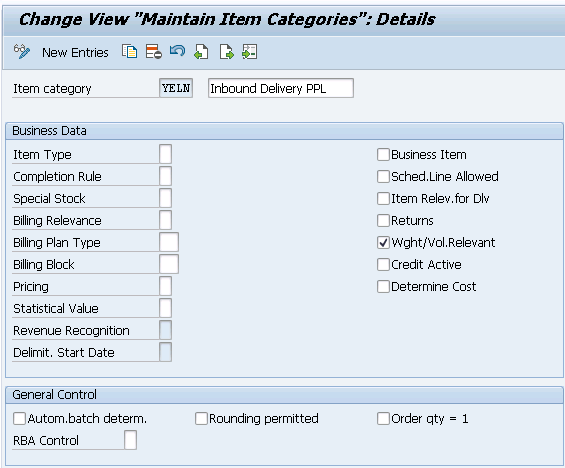Click the Inbound Delivery PPL description field
The width and height of the screenshot is (565, 468).
281,88
